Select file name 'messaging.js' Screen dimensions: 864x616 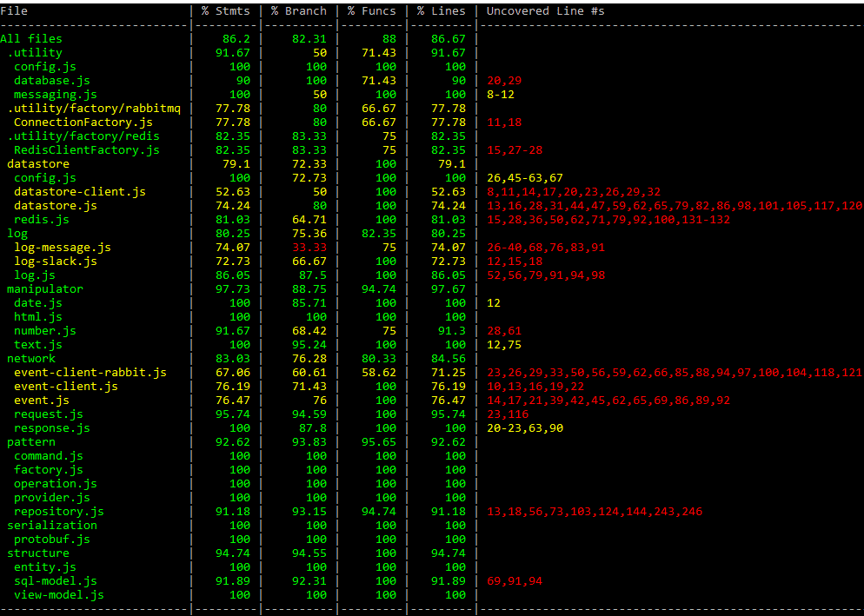(x=55, y=94)
